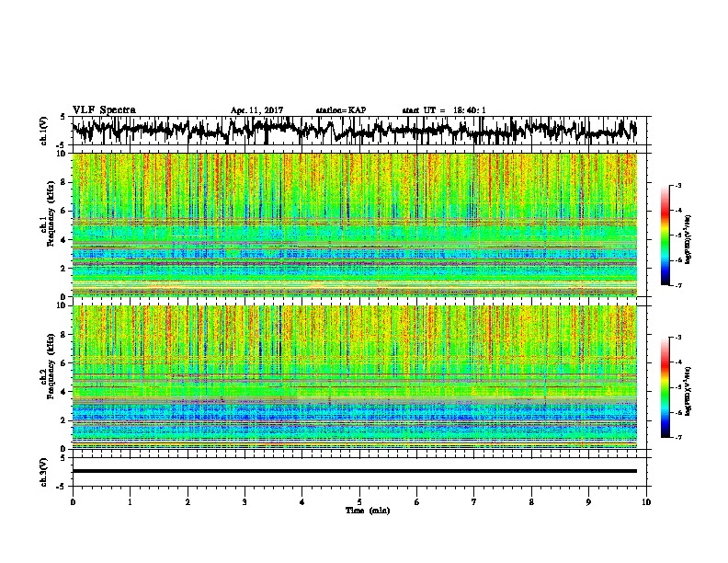This screenshot has width=728, height=563.
Task: Click the "2" tick on the time axis
Action: point(188,502)
